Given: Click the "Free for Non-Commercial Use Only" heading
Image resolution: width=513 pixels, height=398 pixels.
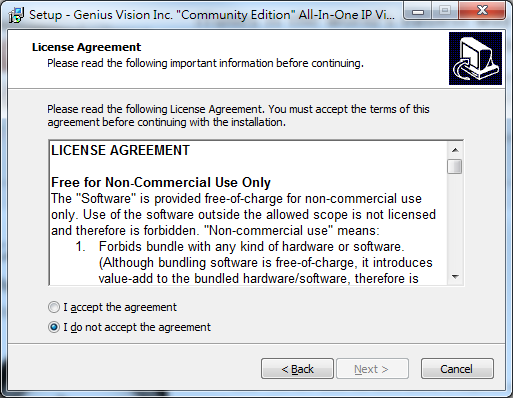Looking at the screenshot, I should coord(161,182).
